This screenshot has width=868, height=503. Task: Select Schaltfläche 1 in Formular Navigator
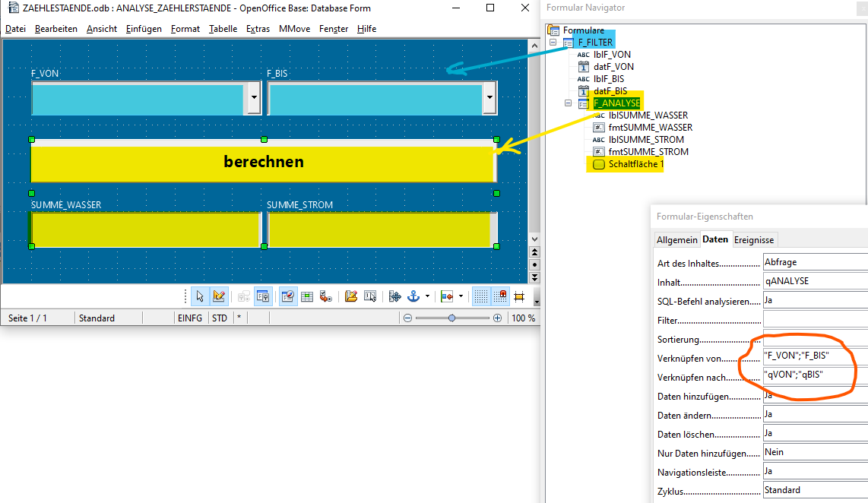click(635, 164)
